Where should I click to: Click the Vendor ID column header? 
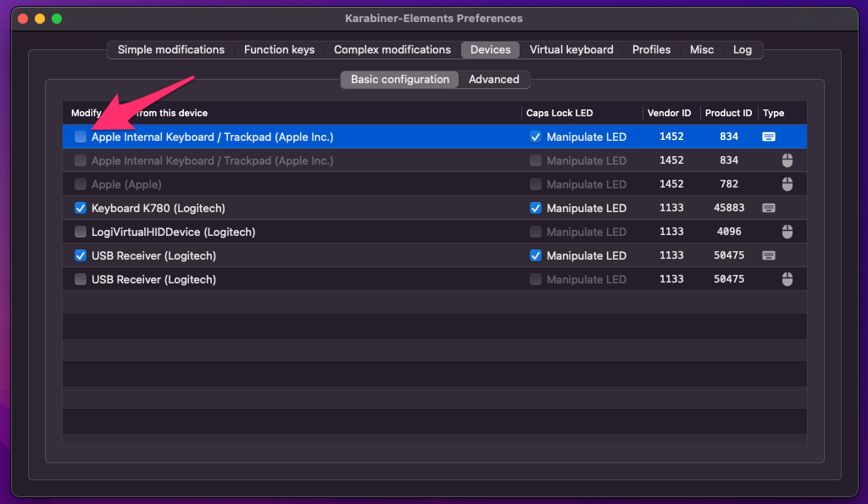669,113
